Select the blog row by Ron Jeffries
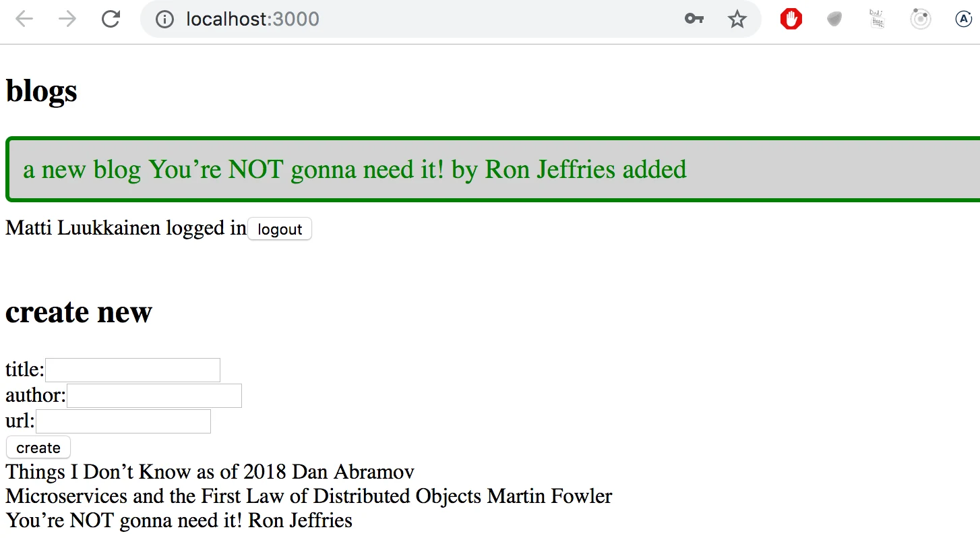This screenshot has height=538, width=980. [179, 520]
